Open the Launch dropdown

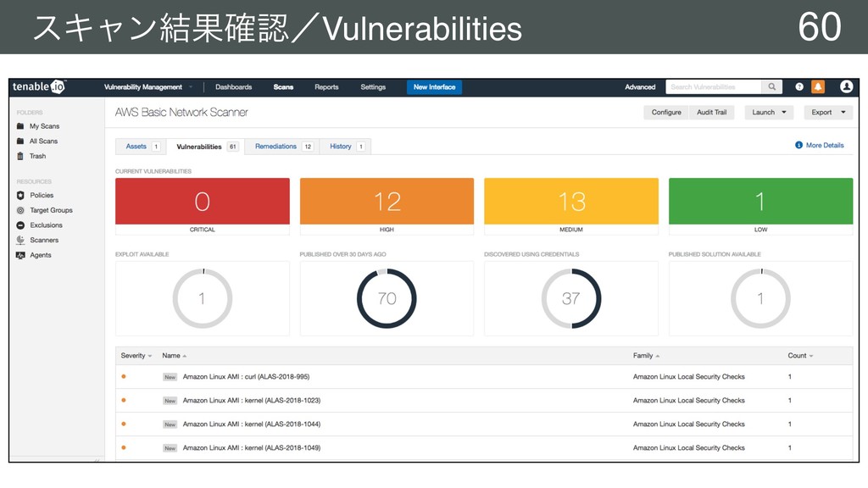click(769, 113)
